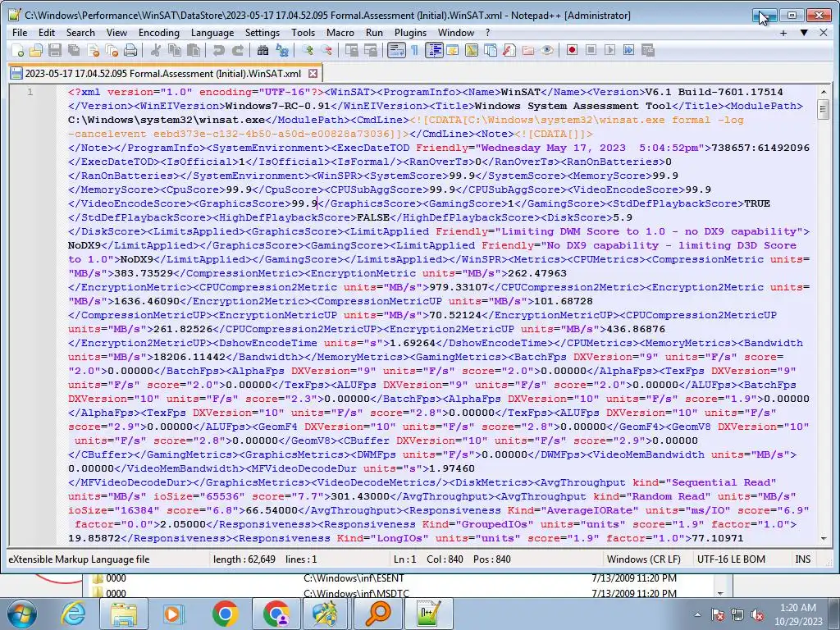Viewport: 840px width, 630px height.
Task: Open the Function List panel icon
Action: coord(509,50)
